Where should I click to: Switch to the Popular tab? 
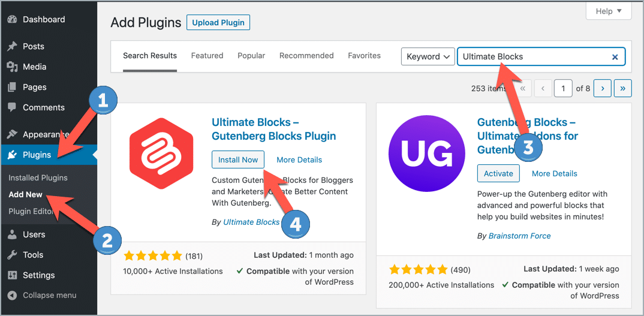pos(251,56)
